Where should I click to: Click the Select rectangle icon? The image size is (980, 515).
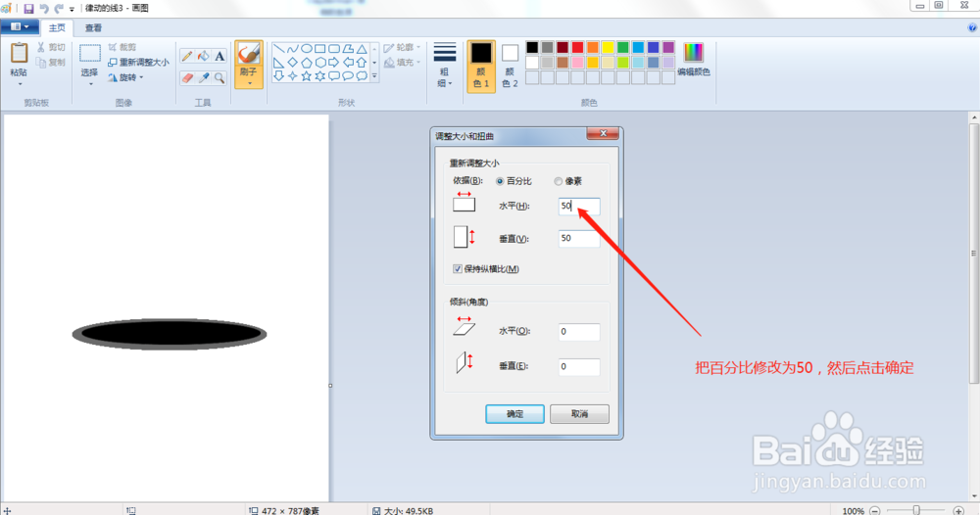[90, 54]
